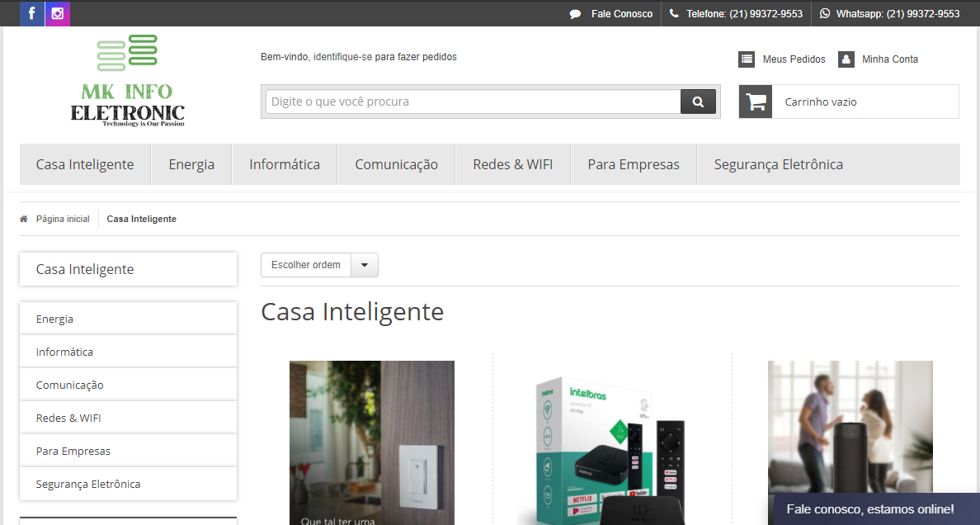Screen dimensions: 980x525
Task: Click the Whatsapp phone number link
Action: (x=898, y=14)
